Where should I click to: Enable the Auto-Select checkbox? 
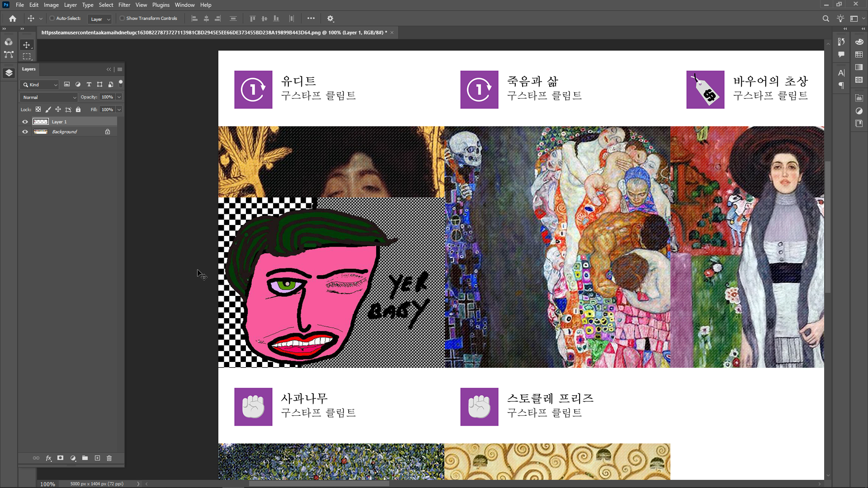52,19
